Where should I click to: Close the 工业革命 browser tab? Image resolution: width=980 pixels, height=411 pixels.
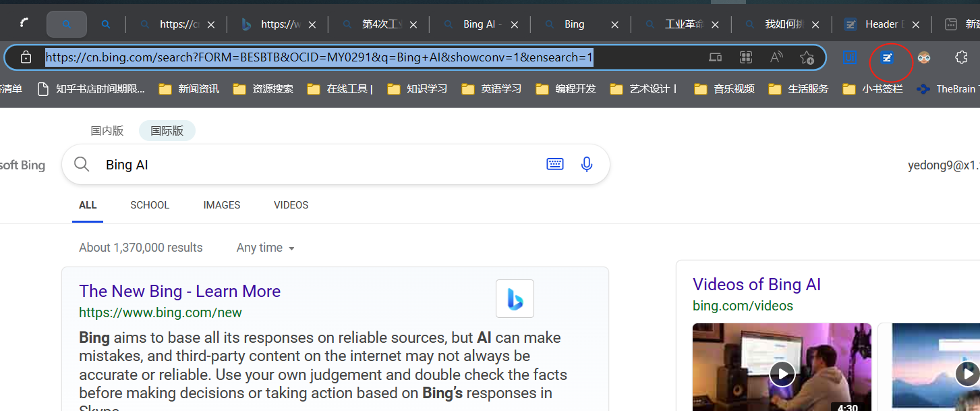tap(716, 24)
